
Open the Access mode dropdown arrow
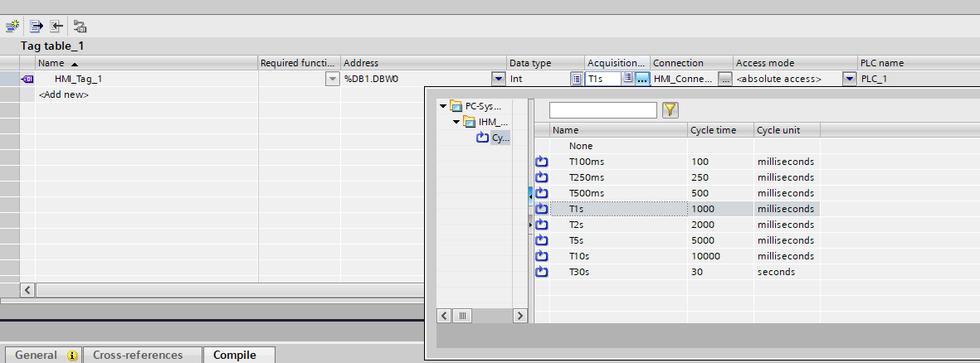(849, 80)
